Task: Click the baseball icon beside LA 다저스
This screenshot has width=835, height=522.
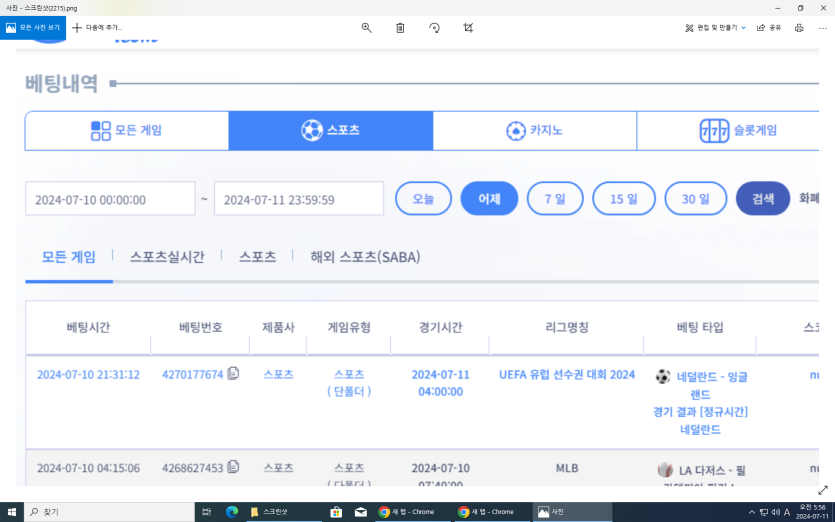Action: (665, 470)
